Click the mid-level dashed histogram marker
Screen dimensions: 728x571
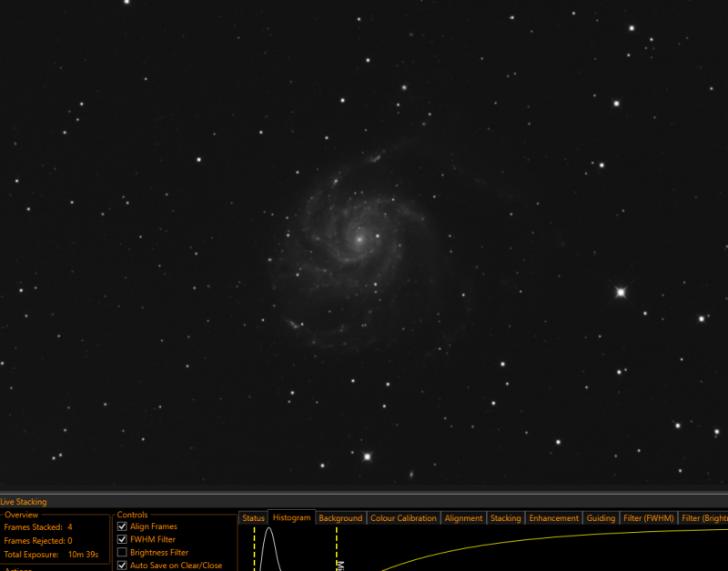click(x=337, y=549)
